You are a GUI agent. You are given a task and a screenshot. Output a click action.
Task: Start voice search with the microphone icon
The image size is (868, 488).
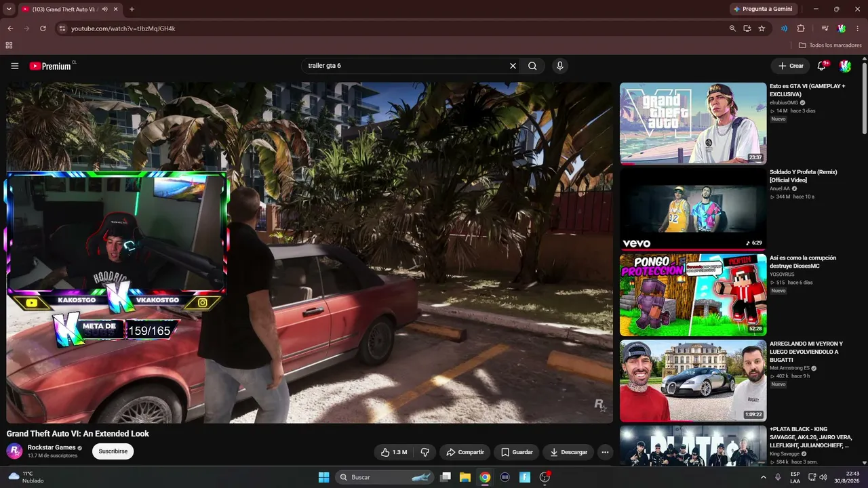(x=559, y=66)
